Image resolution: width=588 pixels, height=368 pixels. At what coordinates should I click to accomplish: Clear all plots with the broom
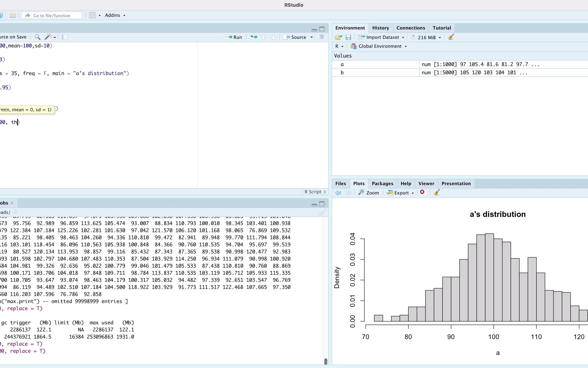[x=436, y=192]
